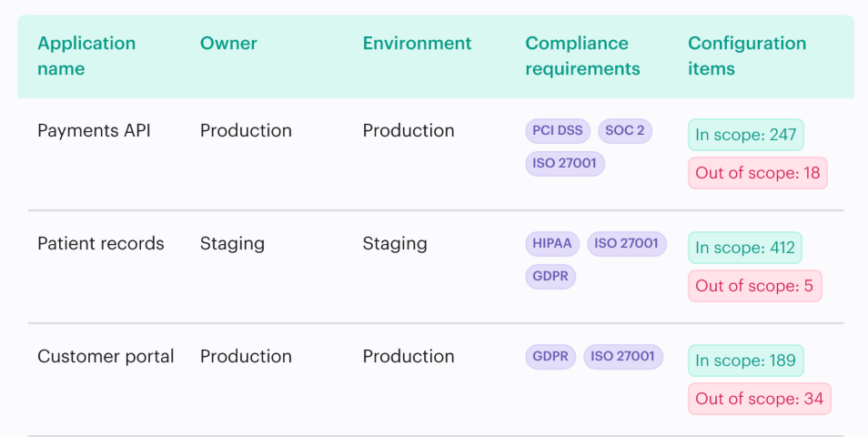Viewport: 868px width, 437px height.
Task: Click the HIPAA compliance tag
Action: tap(552, 244)
